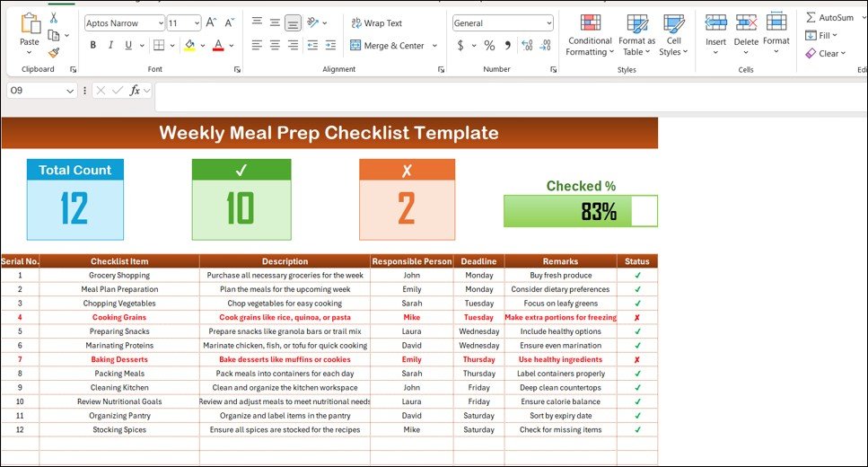Image resolution: width=868 pixels, height=467 pixels.
Task: Toggle Underline formatting
Action: pyautogui.click(x=128, y=46)
